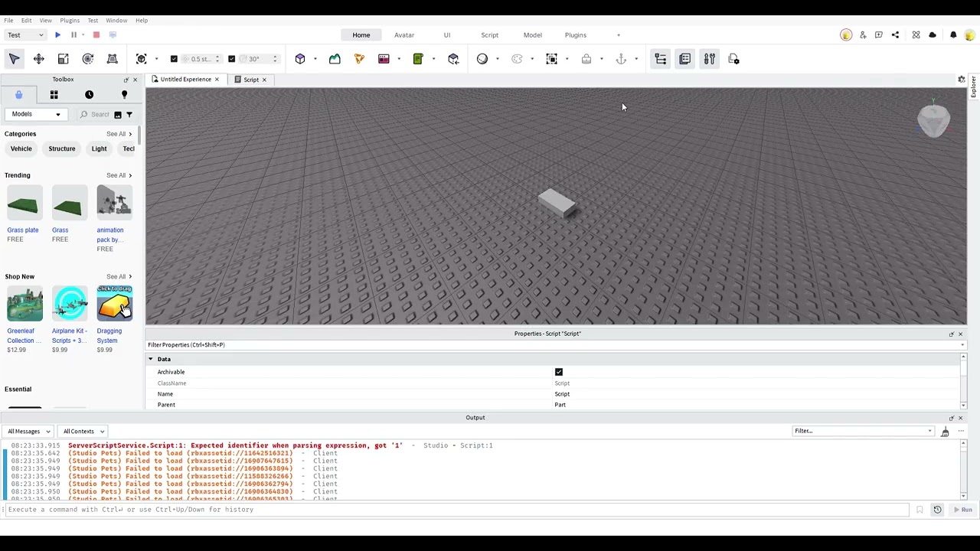The height and width of the screenshot is (551, 980).
Task: Click the Anchor icon
Action: (621, 59)
